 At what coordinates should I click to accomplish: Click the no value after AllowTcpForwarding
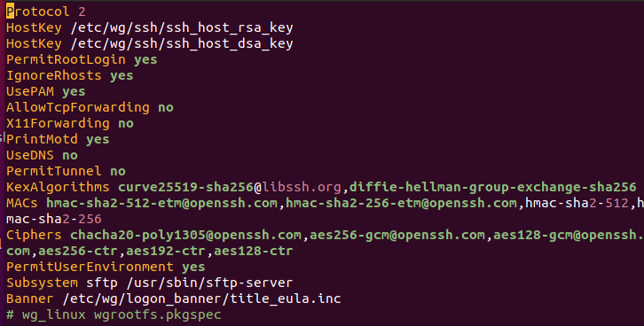pyautogui.click(x=166, y=107)
